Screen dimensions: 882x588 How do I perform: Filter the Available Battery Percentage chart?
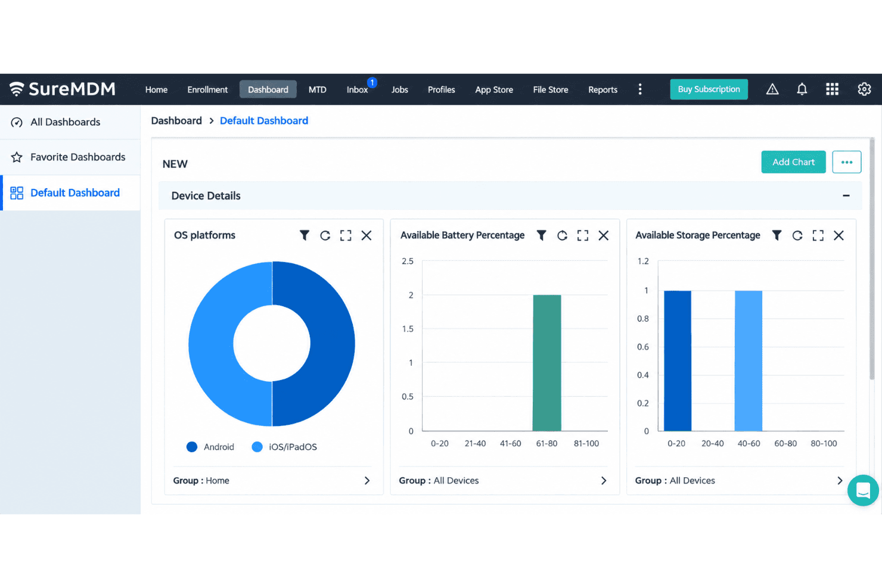coord(541,235)
